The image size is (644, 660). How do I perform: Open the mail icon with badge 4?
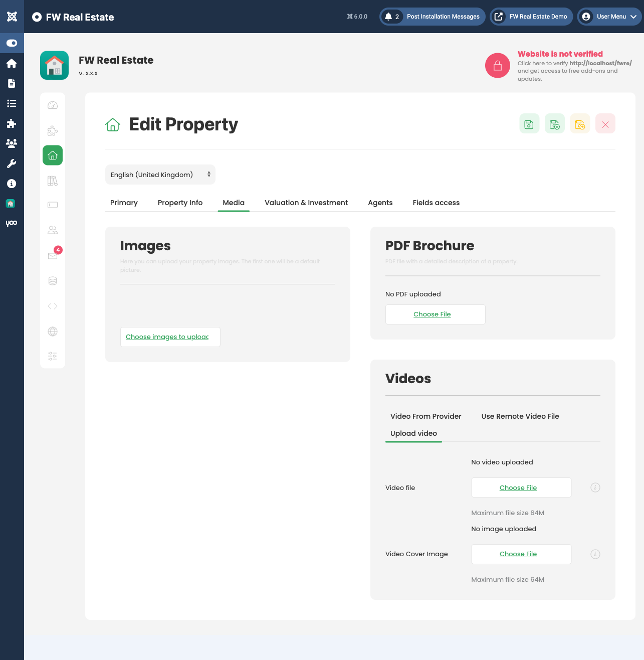click(53, 256)
